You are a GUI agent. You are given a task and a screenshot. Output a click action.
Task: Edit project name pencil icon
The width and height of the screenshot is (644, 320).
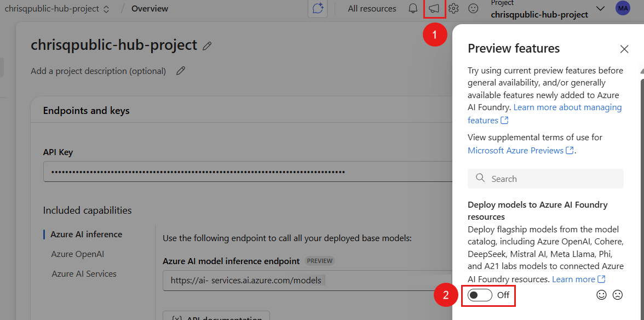pos(207,46)
